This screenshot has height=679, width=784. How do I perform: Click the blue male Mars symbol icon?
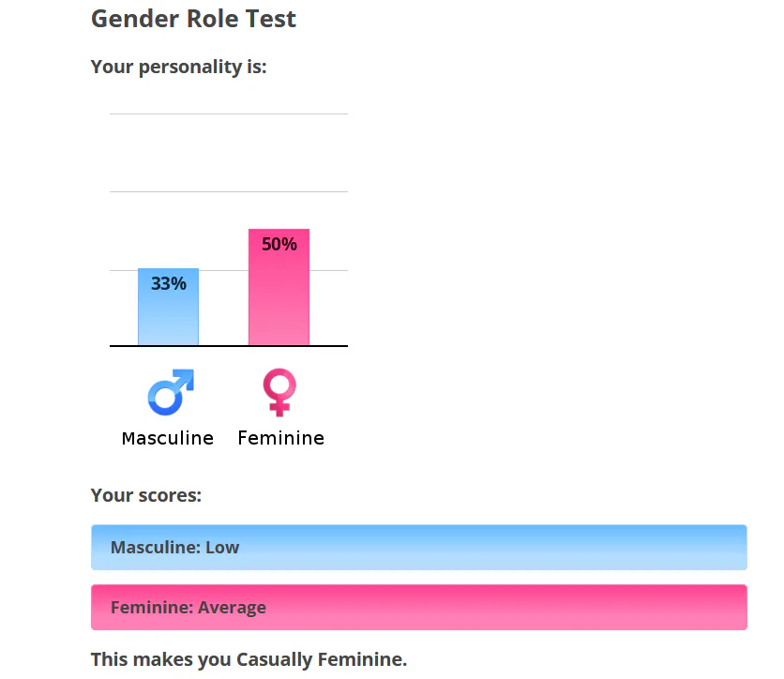tap(171, 393)
